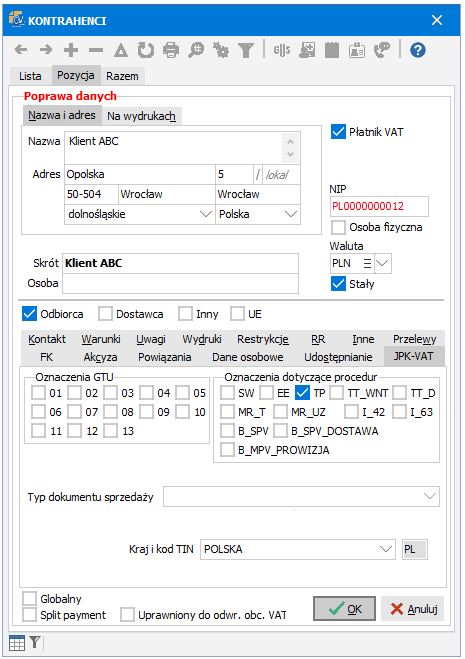
Task: Go to previous record with left arrow icon
Action: (x=21, y=50)
